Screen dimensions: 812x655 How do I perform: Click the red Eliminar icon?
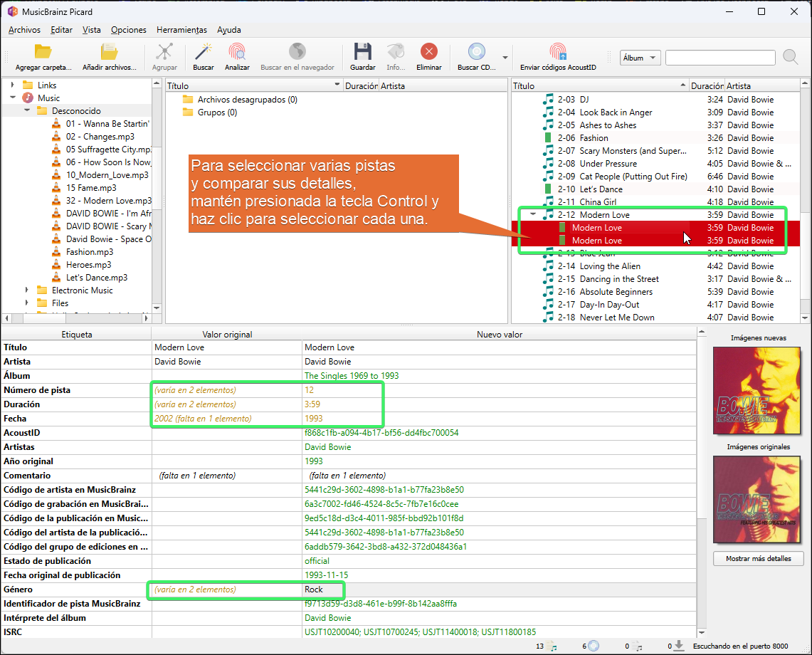point(429,52)
